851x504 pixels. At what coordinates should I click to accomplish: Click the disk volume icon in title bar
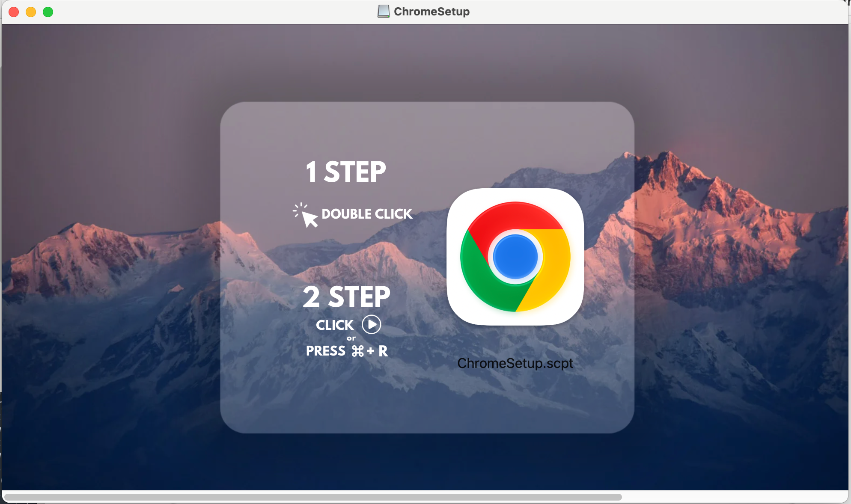[383, 11]
